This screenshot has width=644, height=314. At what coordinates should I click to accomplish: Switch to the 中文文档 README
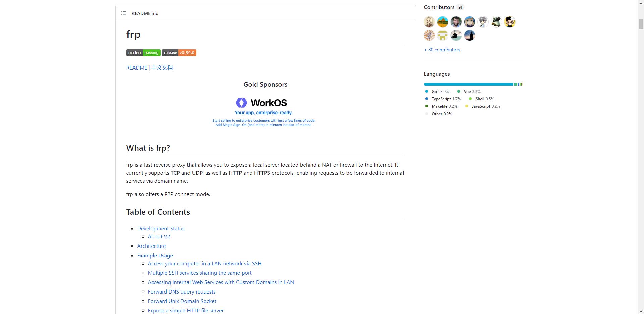point(162,68)
